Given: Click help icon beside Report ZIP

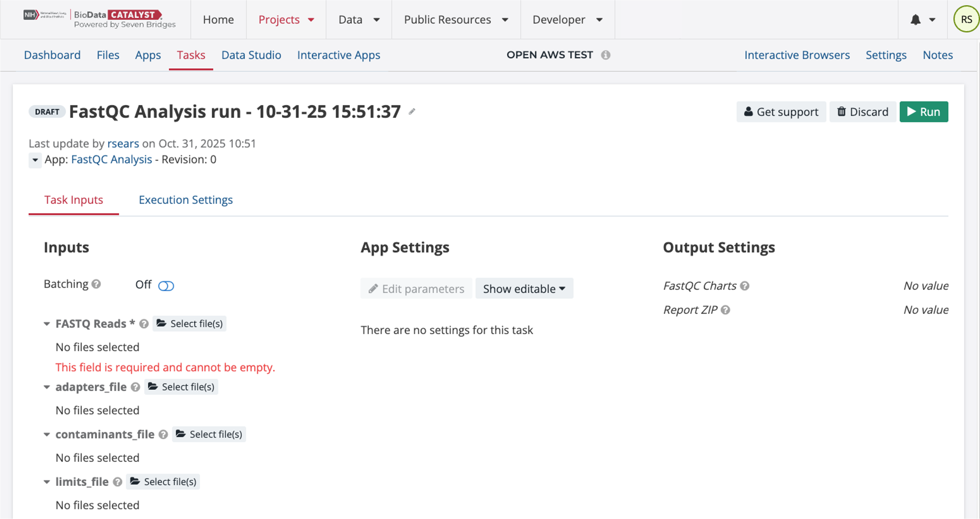Looking at the screenshot, I should coord(726,310).
